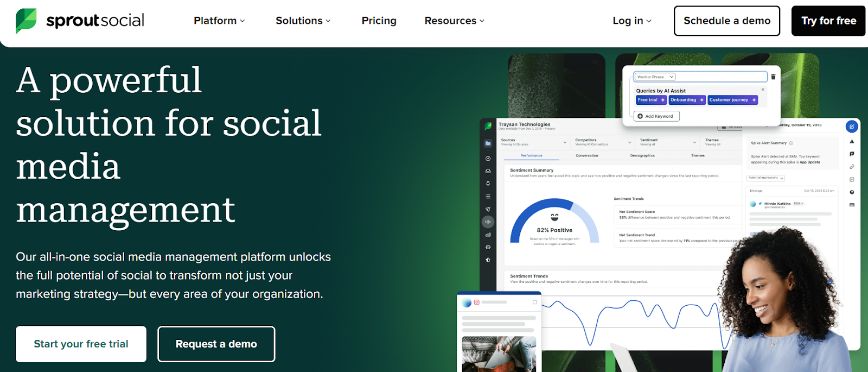Add the Customer journey query chip

pos(732,100)
